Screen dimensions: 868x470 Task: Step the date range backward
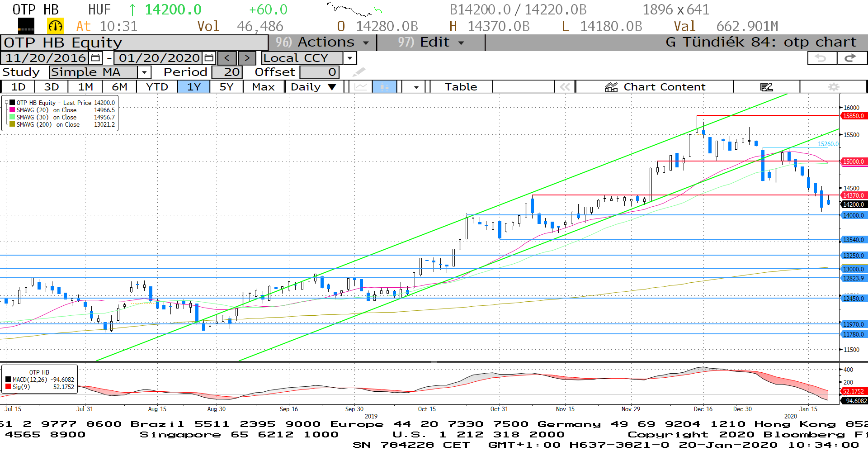click(227, 58)
